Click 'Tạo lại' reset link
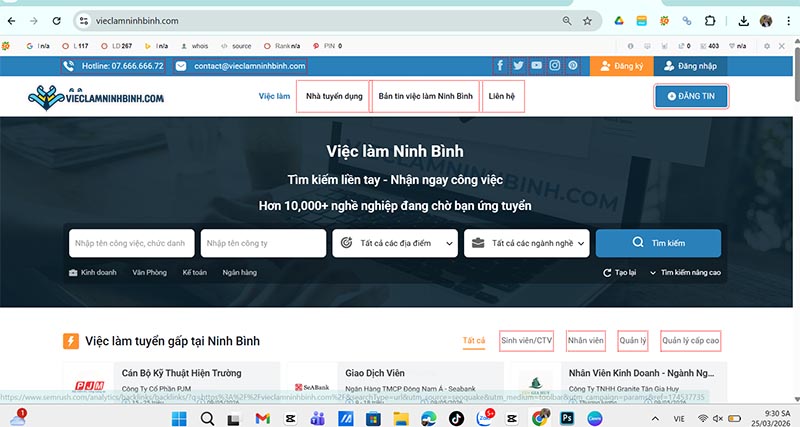800x427 pixels. point(619,272)
